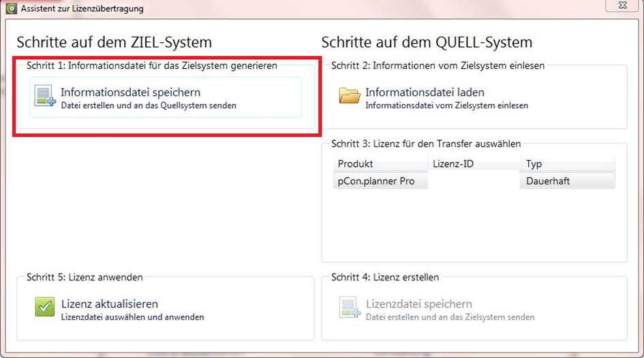Click the Informationsdatei speichern document icon
The width and height of the screenshot is (644, 358).
click(x=45, y=96)
